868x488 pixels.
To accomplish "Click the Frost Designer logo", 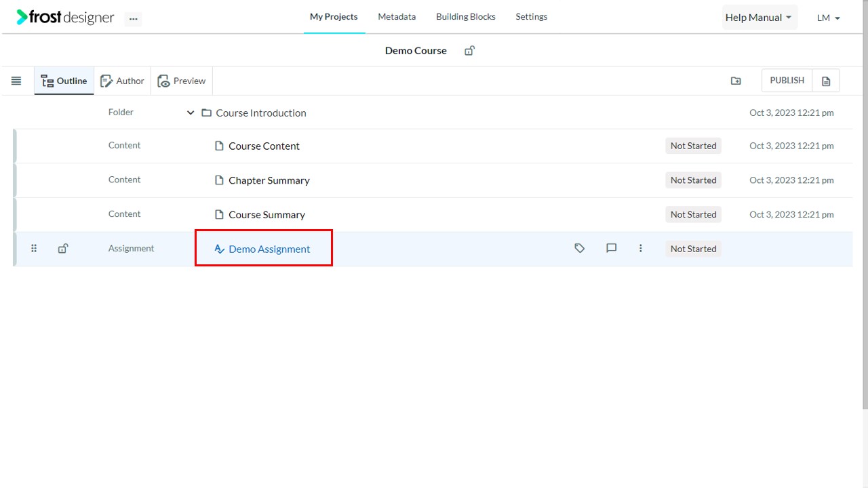I will coord(66,17).
